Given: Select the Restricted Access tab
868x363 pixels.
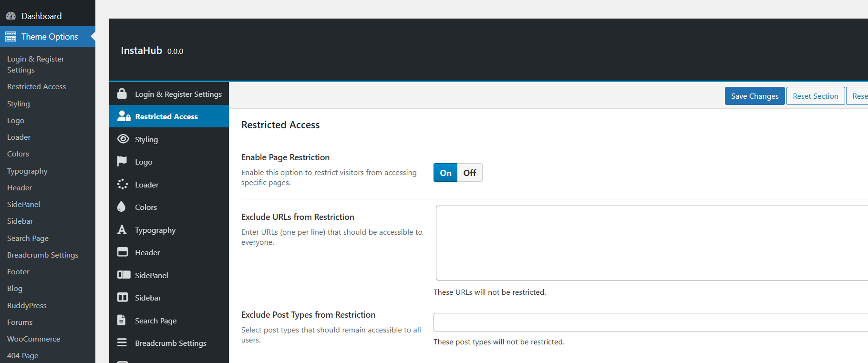Looking at the screenshot, I should (166, 116).
